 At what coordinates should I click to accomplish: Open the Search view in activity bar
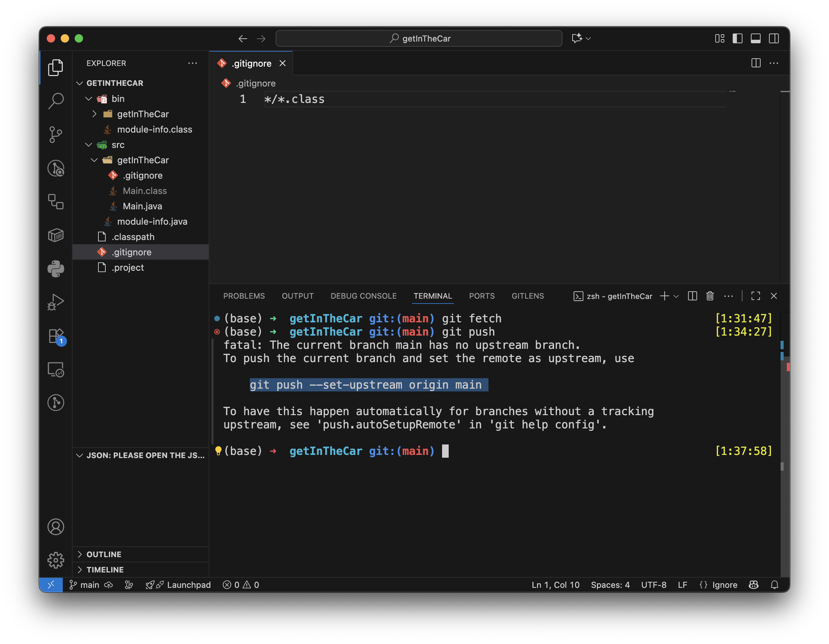(56, 101)
